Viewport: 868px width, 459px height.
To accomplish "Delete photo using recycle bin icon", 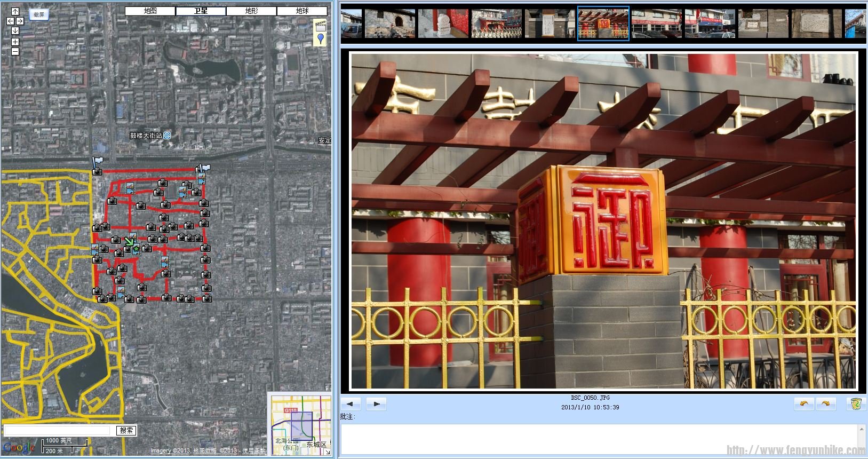I will [856, 404].
